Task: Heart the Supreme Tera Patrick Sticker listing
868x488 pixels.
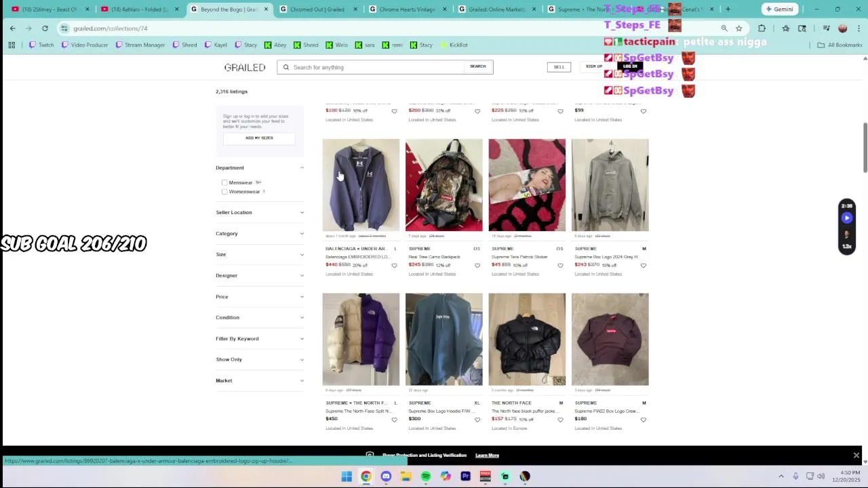Action: 560,266
